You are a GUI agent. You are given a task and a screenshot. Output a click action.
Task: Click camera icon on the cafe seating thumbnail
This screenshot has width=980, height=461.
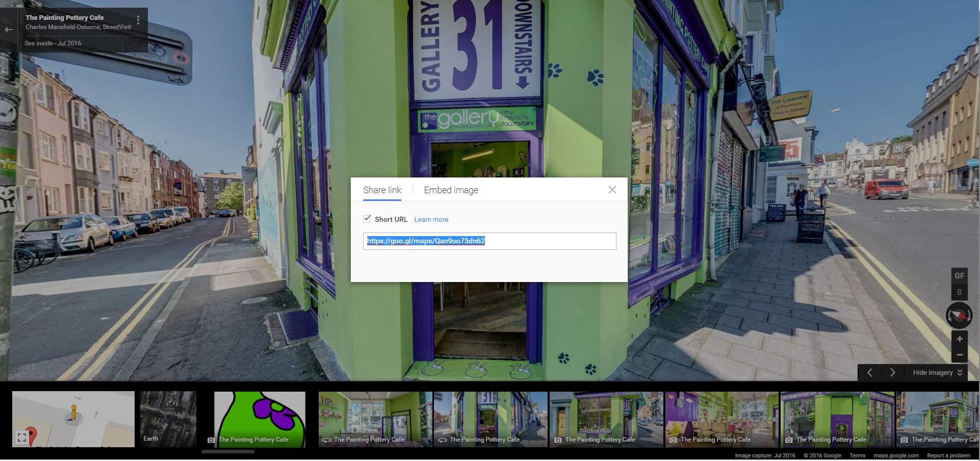pos(673,440)
